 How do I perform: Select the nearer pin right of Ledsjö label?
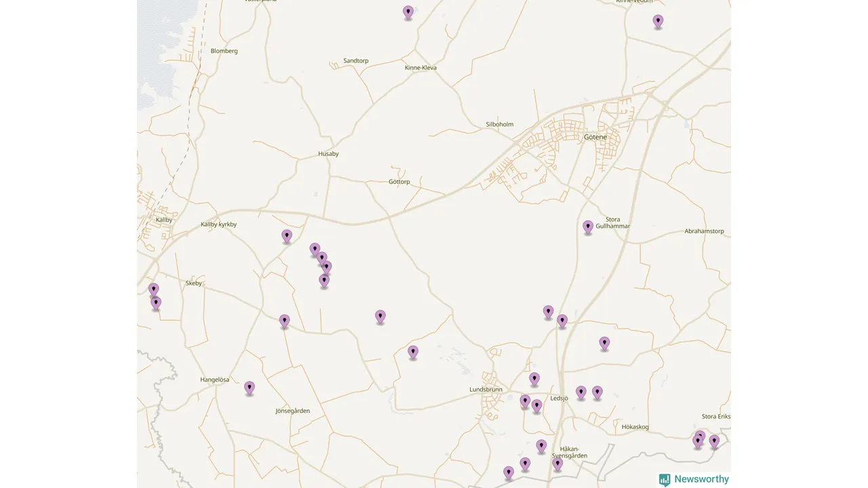(581, 393)
